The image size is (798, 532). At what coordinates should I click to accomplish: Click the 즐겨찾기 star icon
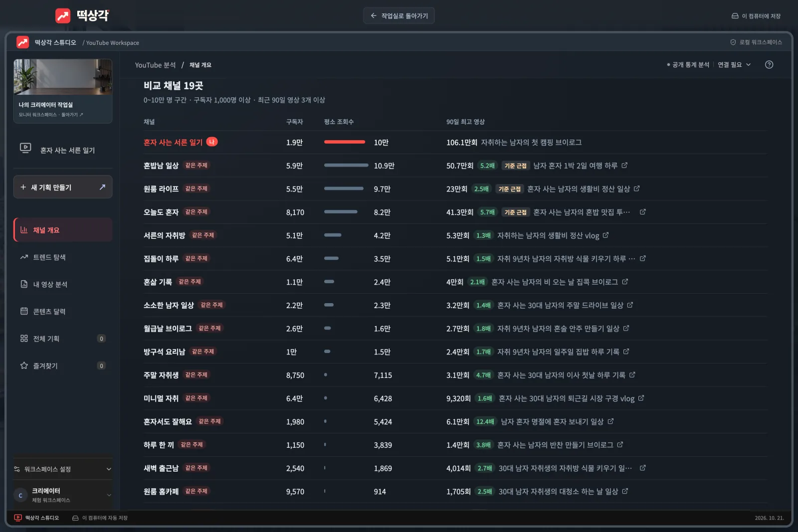coord(24,365)
